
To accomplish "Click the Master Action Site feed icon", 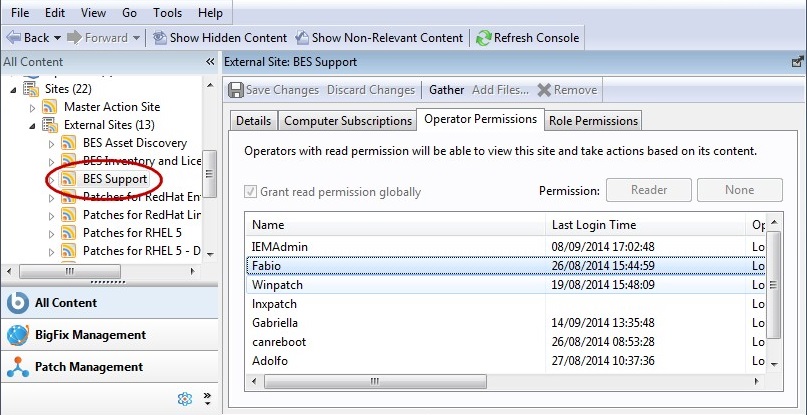I will click(x=50, y=107).
